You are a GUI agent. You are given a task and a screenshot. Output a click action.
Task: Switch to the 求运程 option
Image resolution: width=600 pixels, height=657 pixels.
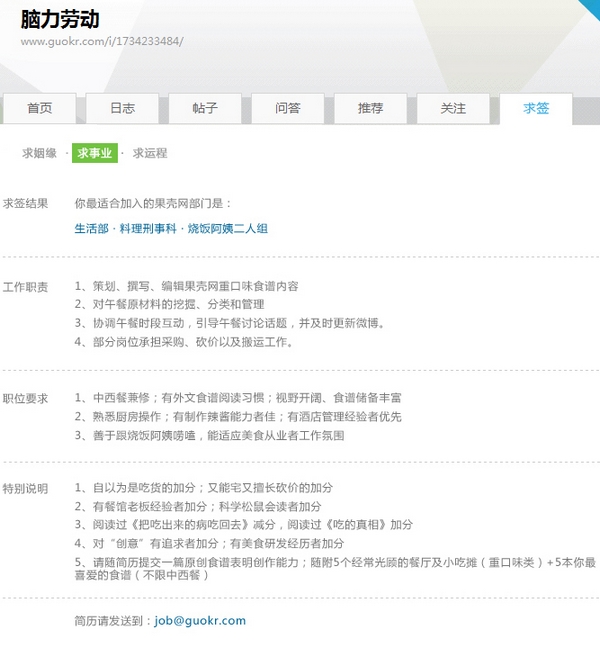coord(150,153)
